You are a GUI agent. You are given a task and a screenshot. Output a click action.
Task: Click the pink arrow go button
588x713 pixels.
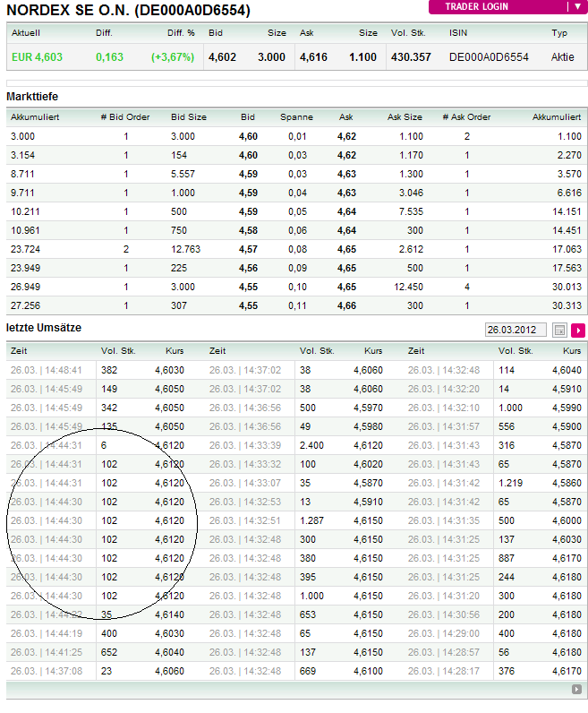(x=578, y=331)
